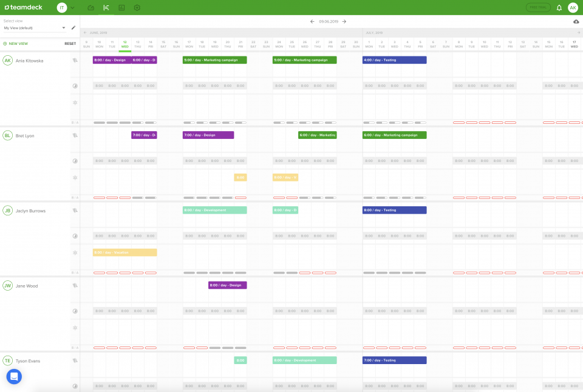Select Jaclyn's 8:00 / day Testing booking
Image resolution: width=583 pixels, height=392 pixels.
click(395, 210)
